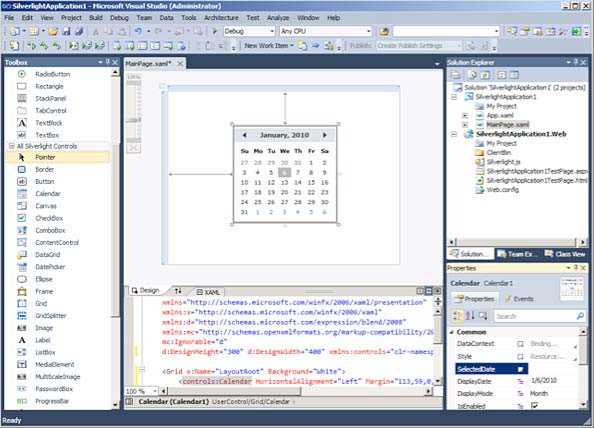Collapse the SilverlightApplication1.Web project node
This screenshot has width=594, height=428.
(454, 134)
